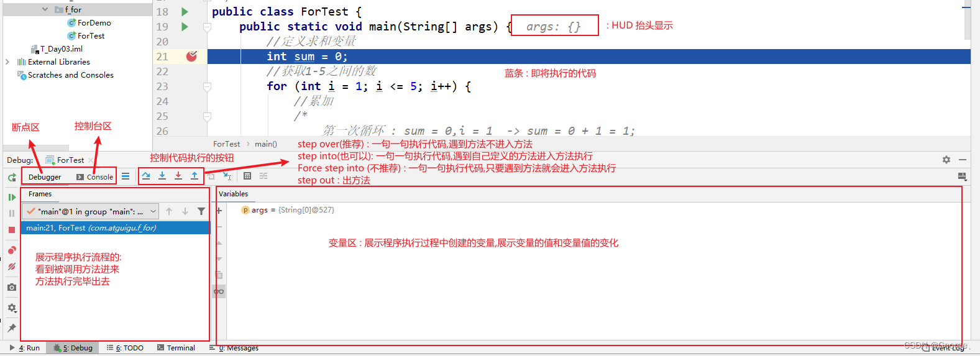Open the thread selector "main"@1 dropdown

pyautogui.click(x=91, y=211)
